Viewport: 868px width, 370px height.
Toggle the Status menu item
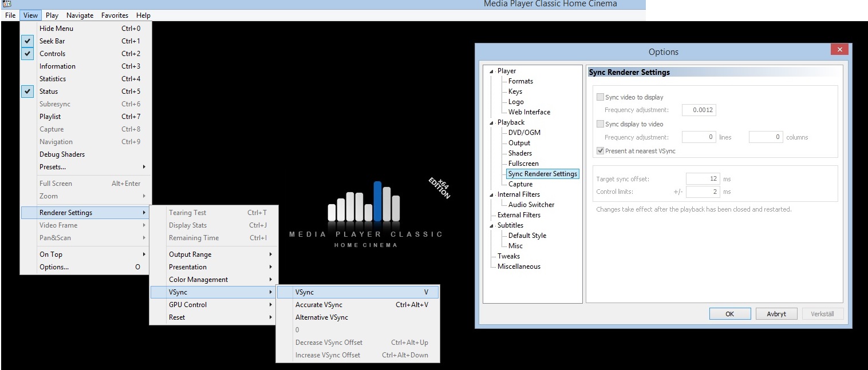point(86,91)
